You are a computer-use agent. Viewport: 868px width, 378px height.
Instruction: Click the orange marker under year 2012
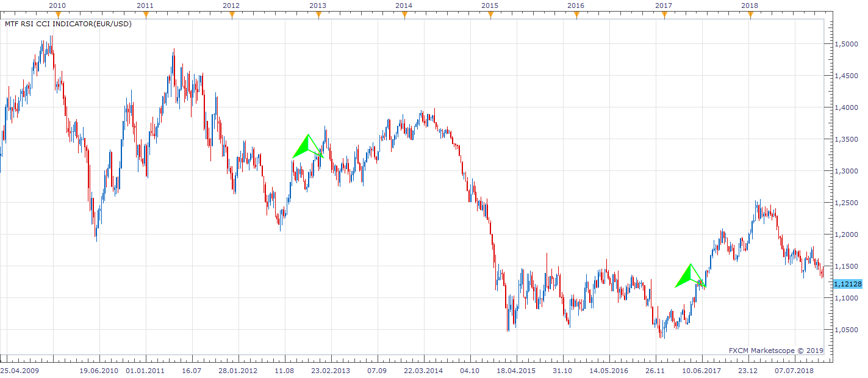pyautogui.click(x=232, y=15)
